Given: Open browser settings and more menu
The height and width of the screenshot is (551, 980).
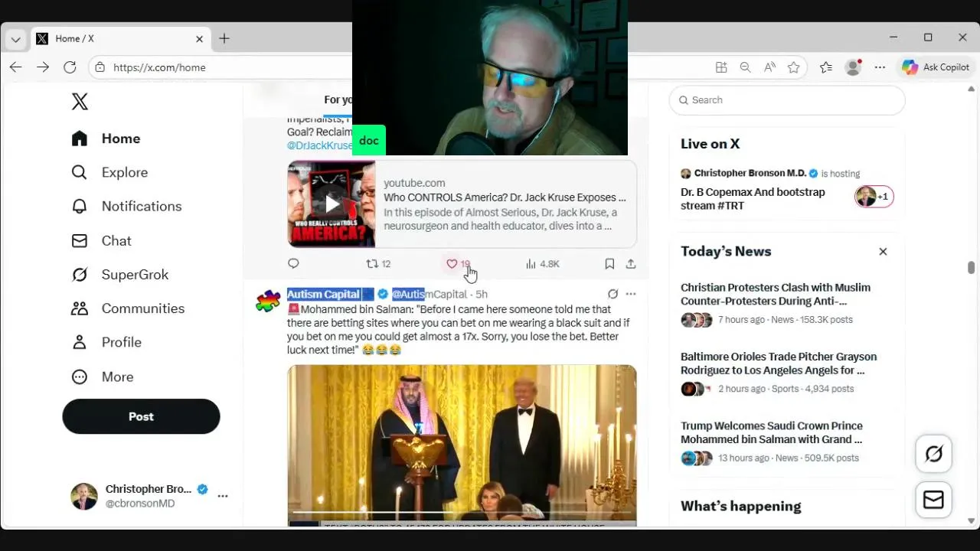Looking at the screenshot, I should (880, 67).
